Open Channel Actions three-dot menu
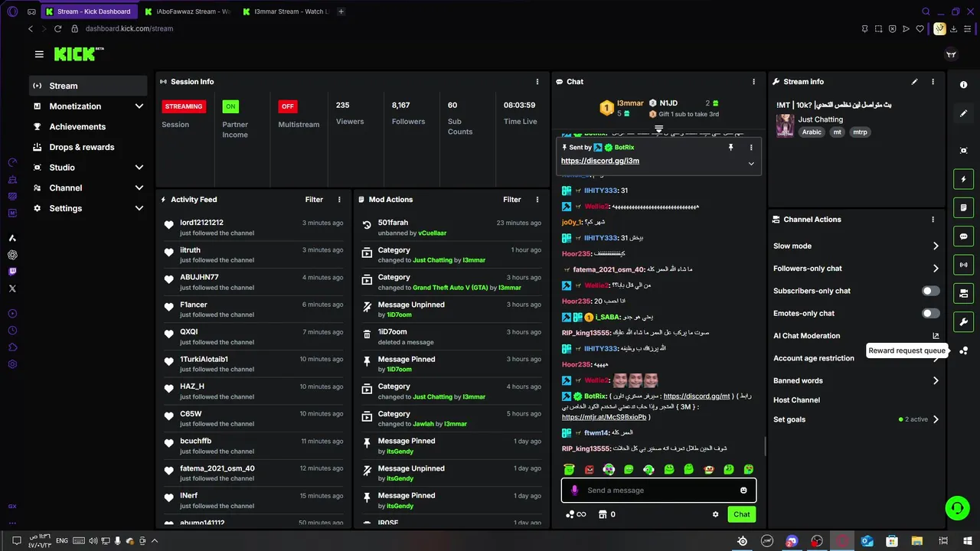980x551 pixels. point(933,220)
